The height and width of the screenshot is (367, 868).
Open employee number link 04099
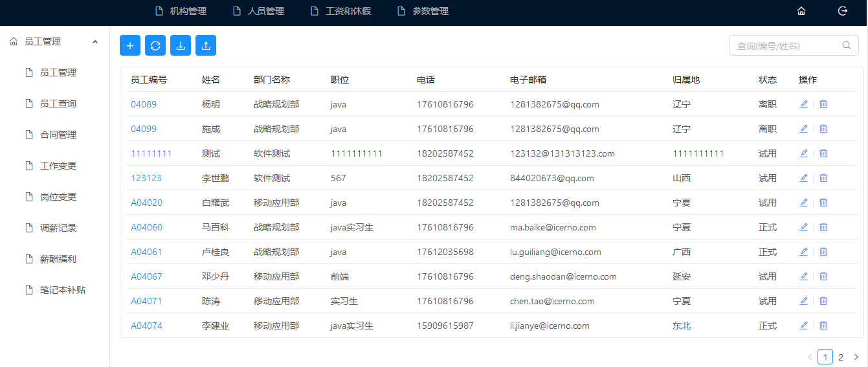click(144, 129)
